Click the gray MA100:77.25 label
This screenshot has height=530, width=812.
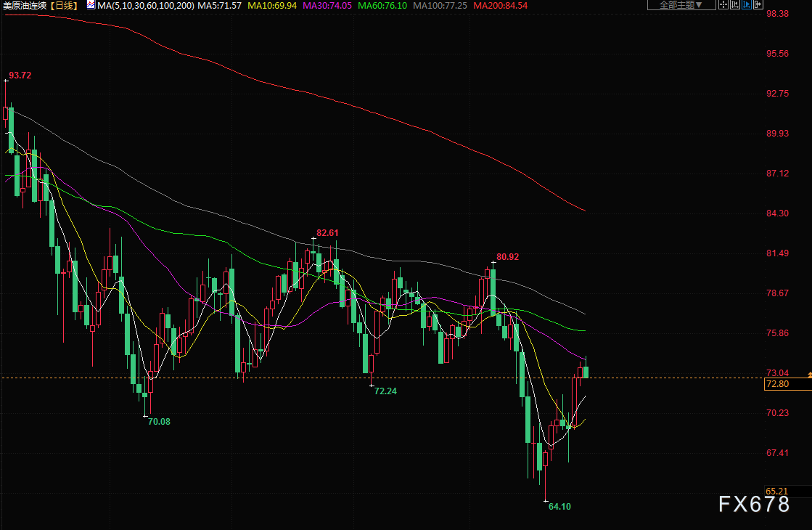[440, 5]
